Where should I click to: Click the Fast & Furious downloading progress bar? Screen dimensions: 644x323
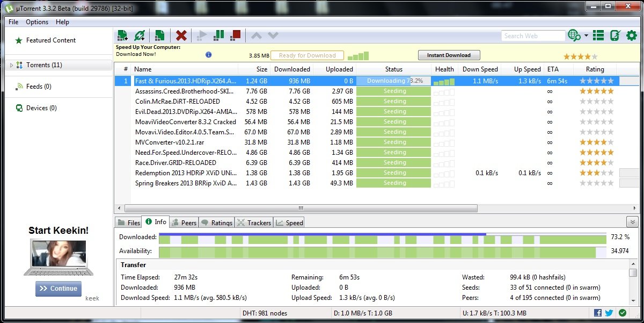click(393, 81)
